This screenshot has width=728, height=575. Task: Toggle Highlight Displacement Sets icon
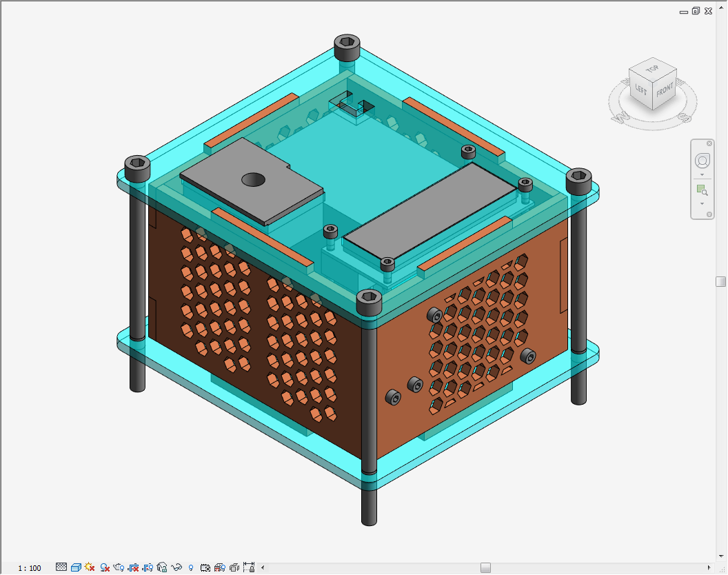point(234,567)
